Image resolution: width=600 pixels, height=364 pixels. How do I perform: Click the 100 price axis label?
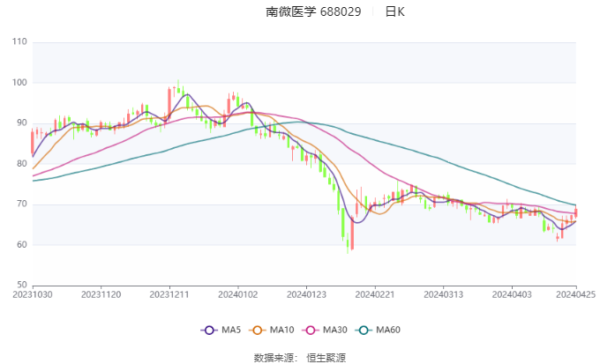19,83
